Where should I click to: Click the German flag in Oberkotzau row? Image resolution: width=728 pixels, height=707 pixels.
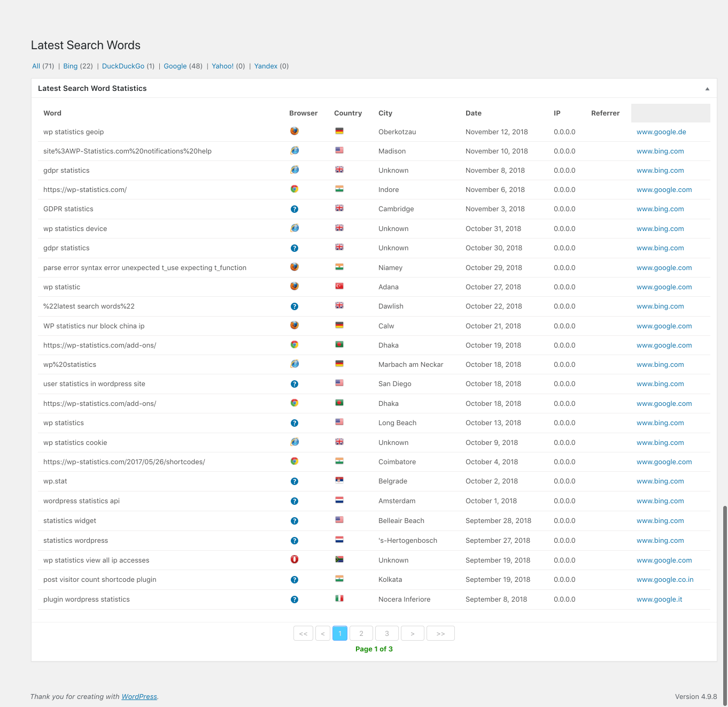(x=339, y=131)
